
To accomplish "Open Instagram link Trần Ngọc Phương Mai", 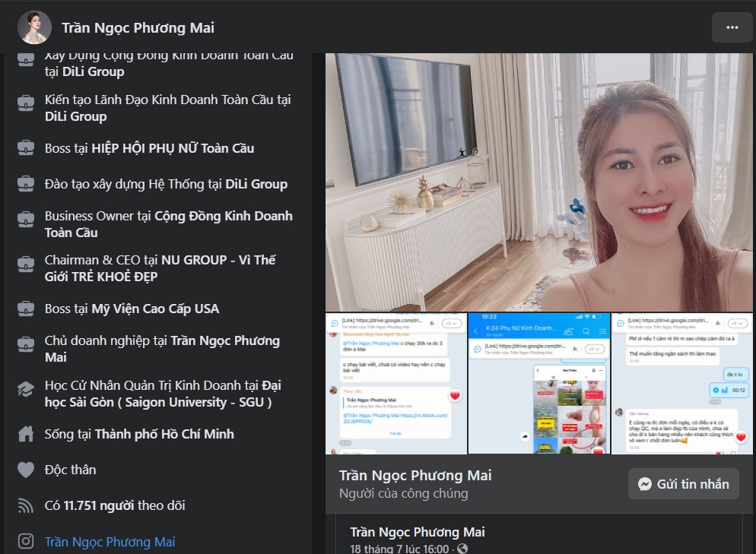I will [110, 542].
